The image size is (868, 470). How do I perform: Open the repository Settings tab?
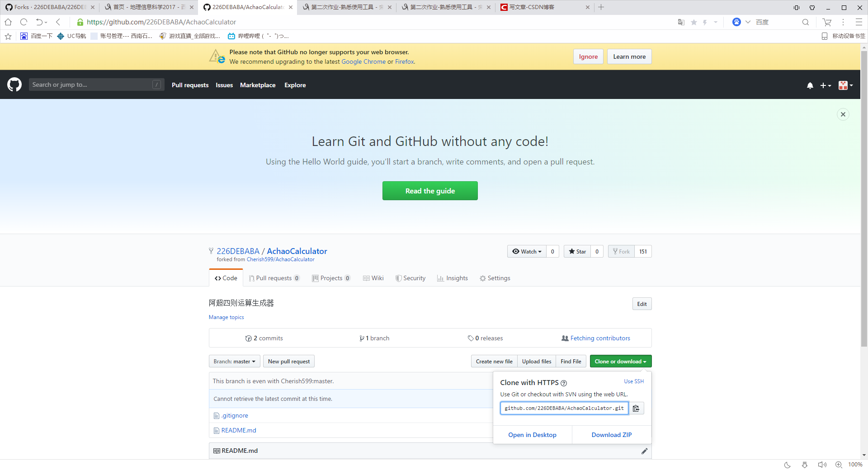495,278
